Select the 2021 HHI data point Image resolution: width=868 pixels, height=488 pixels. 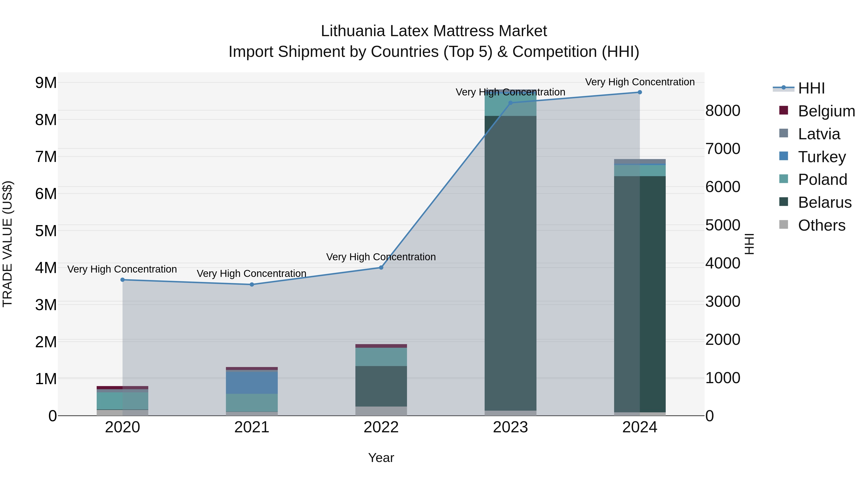click(252, 285)
